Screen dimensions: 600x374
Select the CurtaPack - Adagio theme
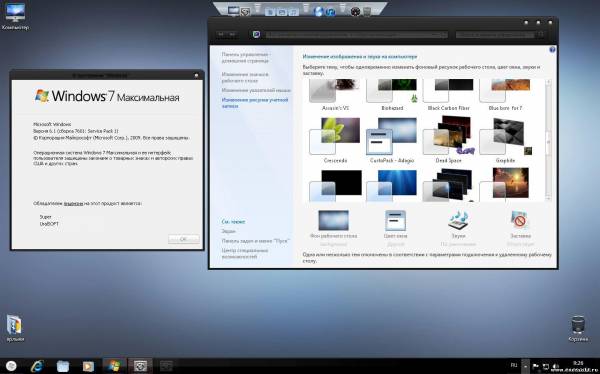pyautogui.click(x=392, y=140)
